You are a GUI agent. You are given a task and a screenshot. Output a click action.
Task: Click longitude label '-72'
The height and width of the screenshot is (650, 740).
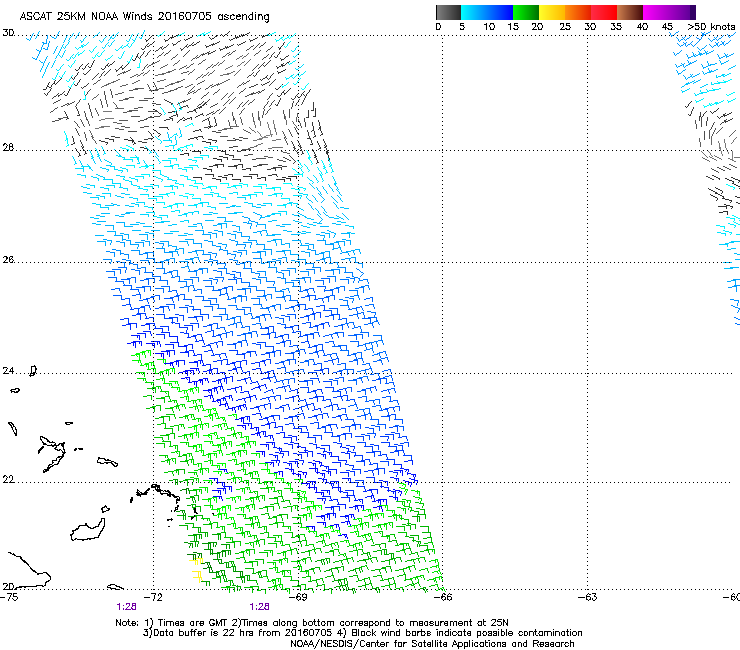(153, 597)
